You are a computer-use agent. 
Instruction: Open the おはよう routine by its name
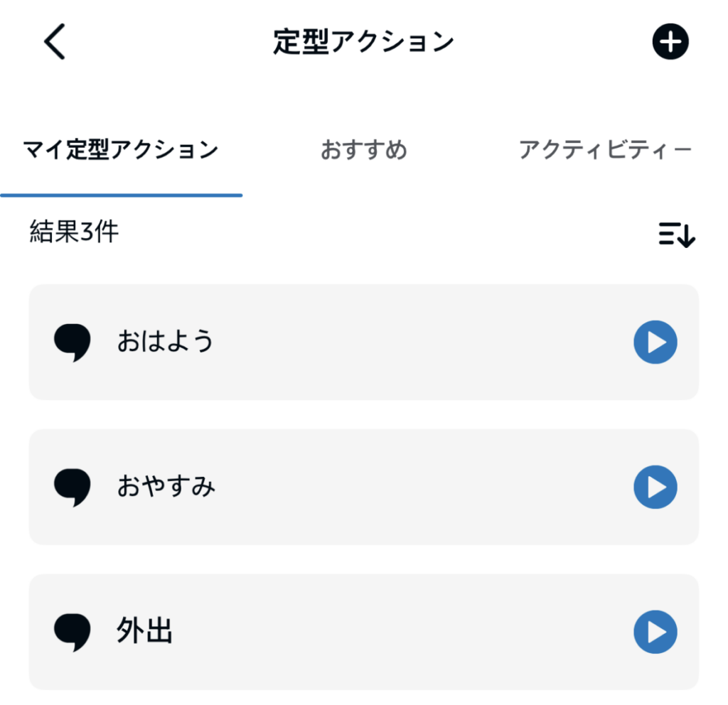(166, 343)
